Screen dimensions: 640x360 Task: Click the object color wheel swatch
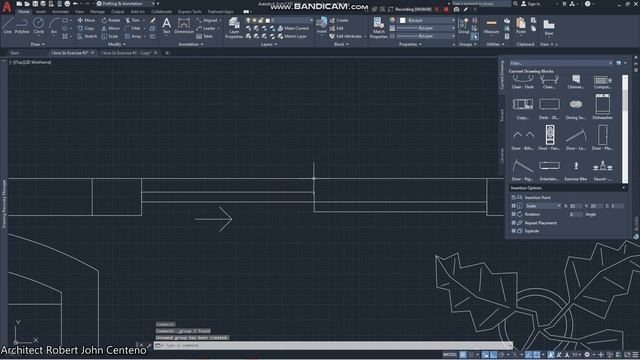point(392,20)
